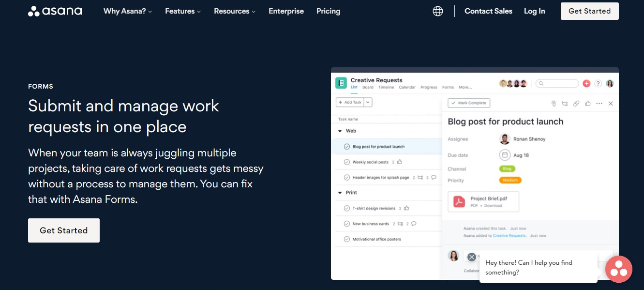Expand the Why Asana? menu
Viewport: 644px width, 290px height.
128,11
